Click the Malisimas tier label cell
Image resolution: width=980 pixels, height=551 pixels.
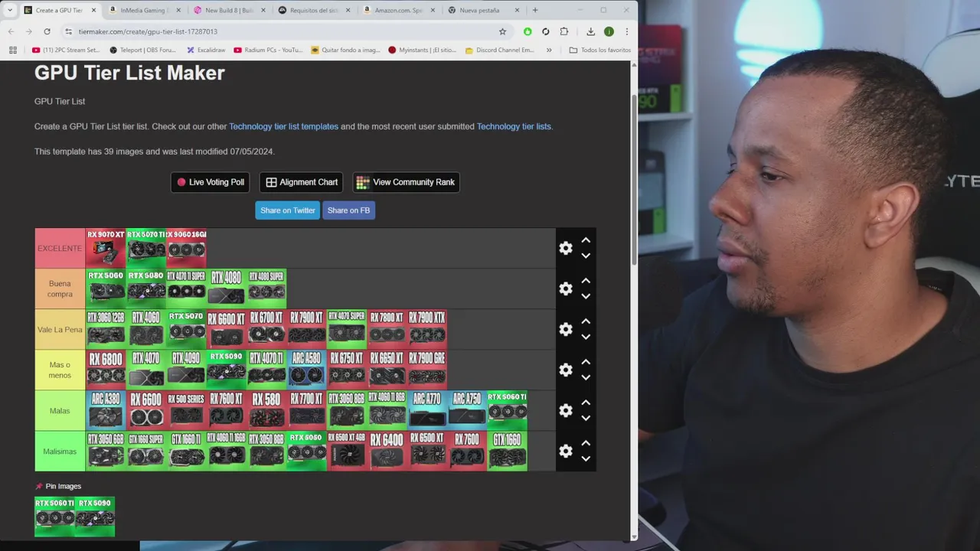[x=60, y=451]
